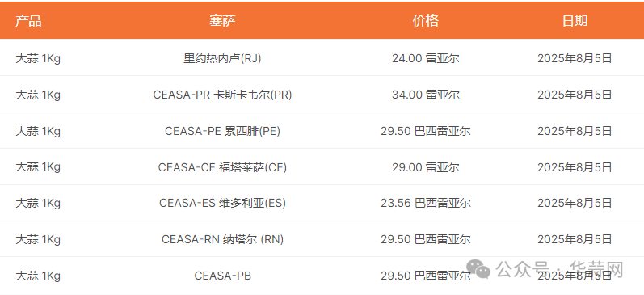The width and height of the screenshot is (644, 295).
Task: Click the 日期 column header
Action: pyautogui.click(x=575, y=20)
